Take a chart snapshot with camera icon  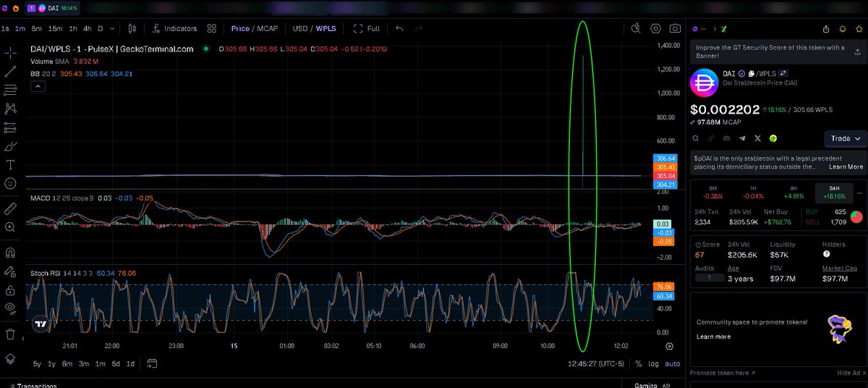(x=675, y=28)
